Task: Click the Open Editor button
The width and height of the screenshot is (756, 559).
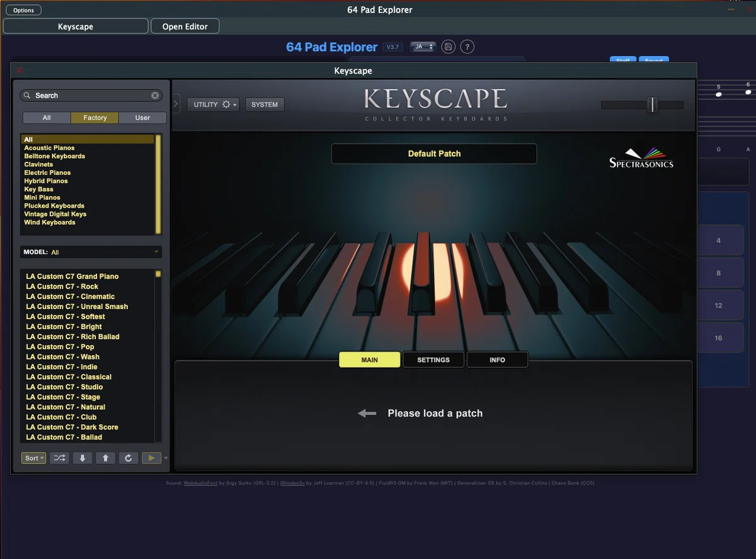Action: click(x=185, y=26)
